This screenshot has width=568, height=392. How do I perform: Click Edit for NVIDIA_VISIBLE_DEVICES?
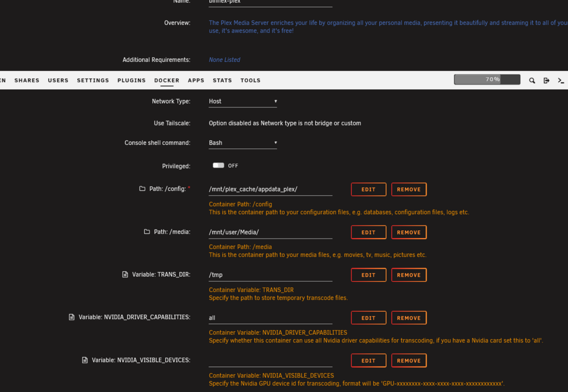click(x=369, y=361)
